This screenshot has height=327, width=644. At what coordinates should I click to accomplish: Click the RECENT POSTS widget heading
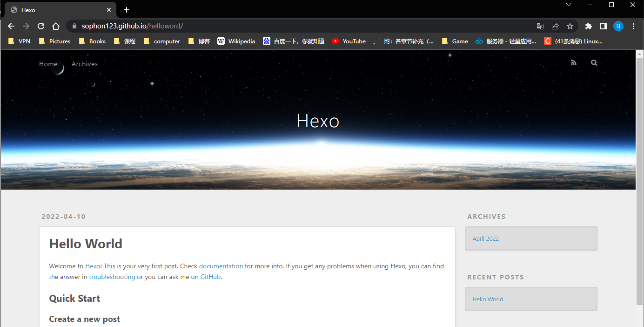pyautogui.click(x=496, y=277)
